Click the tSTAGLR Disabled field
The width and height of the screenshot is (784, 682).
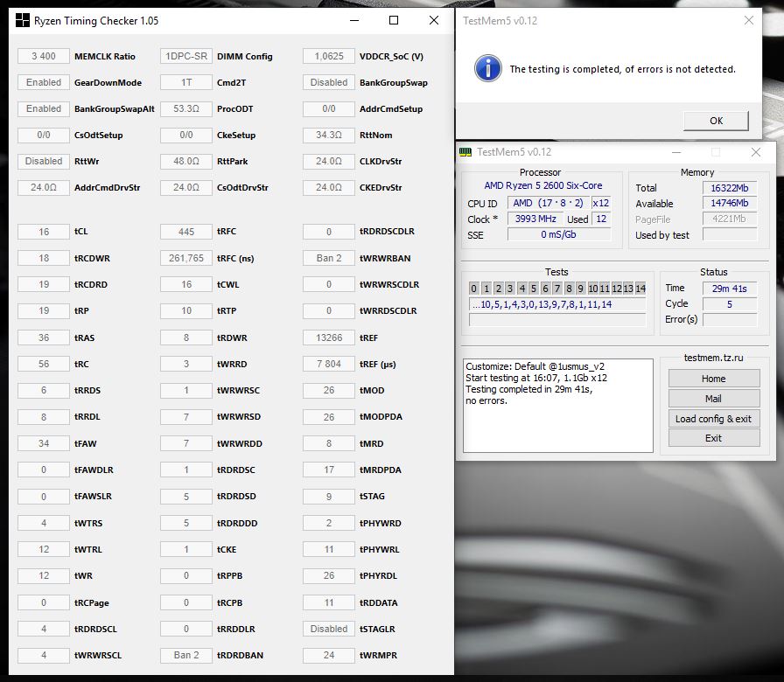pyautogui.click(x=328, y=629)
